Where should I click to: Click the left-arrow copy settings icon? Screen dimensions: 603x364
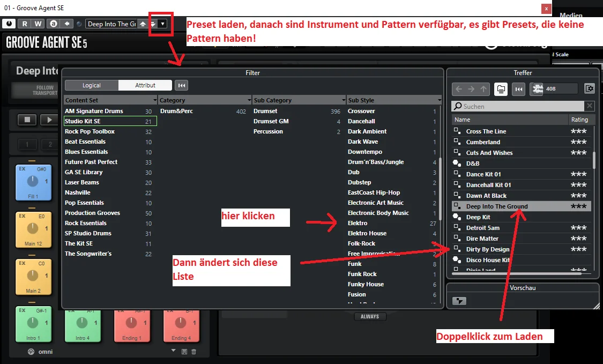pyautogui.click(x=67, y=24)
